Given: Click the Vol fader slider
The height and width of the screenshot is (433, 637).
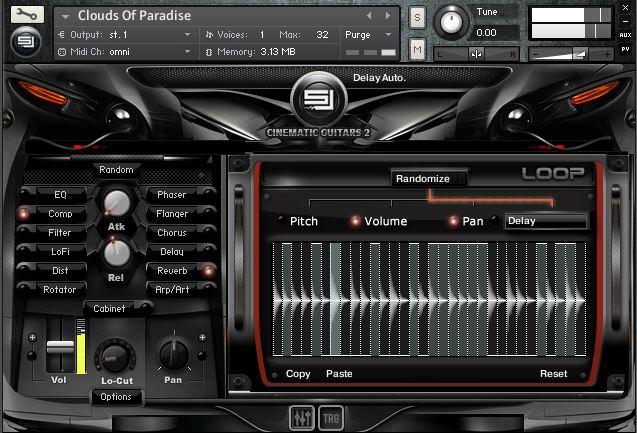Looking at the screenshot, I should pyautogui.click(x=60, y=346).
